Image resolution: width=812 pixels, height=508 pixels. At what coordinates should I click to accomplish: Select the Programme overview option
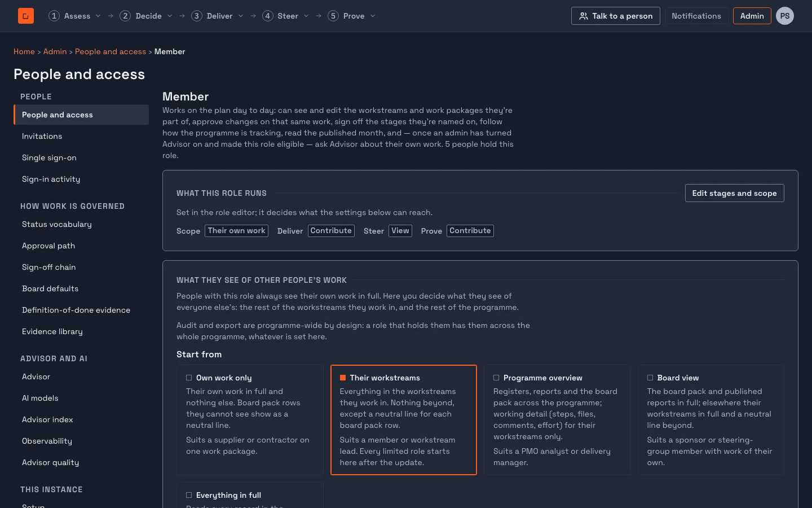pyautogui.click(x=557, y=420)
